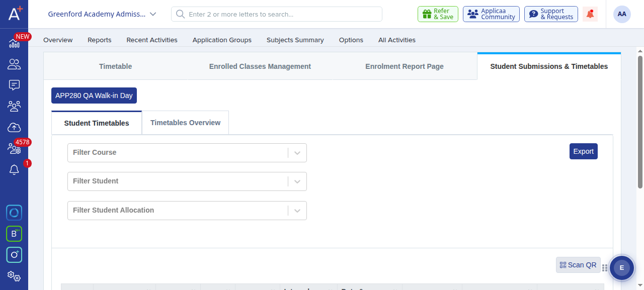Image resolution: width=644 pixels, height=290 pixels.
Task: Expand the Greenford Academy Admissions selector
Action: click(x=102, y=14)
